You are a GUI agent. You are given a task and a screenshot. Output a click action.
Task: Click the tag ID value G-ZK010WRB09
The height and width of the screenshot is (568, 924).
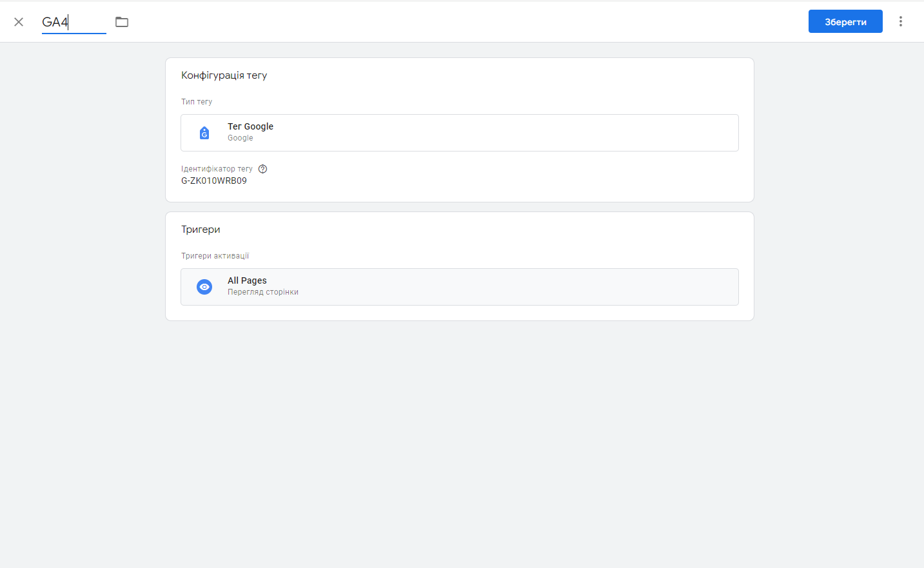pos(214,181)
